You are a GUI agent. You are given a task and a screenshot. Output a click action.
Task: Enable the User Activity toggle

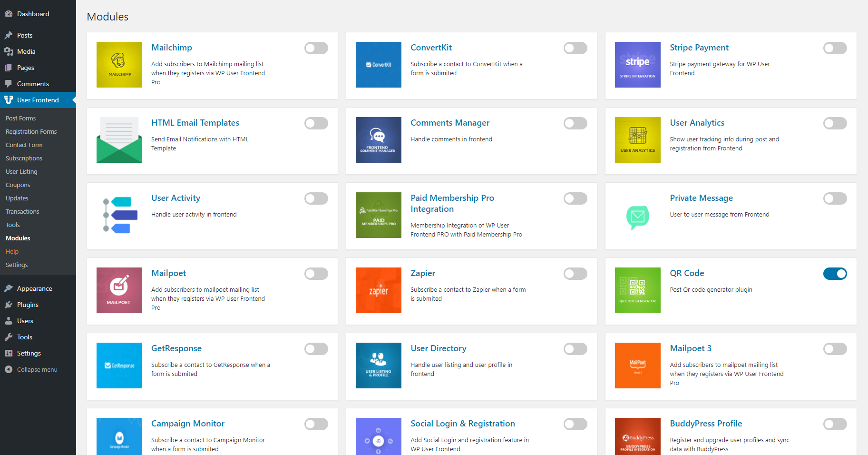pyautogui.click(x=316, y=198)
